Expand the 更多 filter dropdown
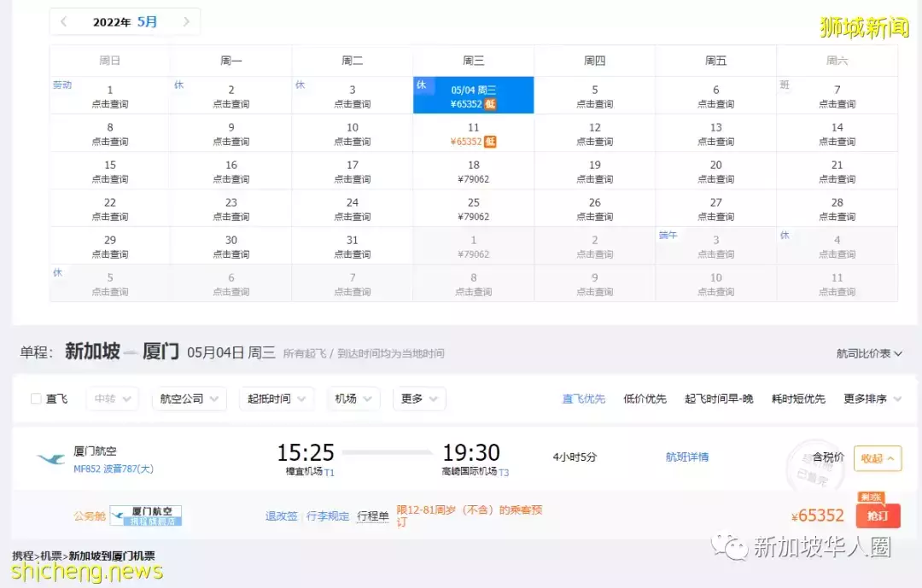 pyautogui.click(x=419, y=399)
